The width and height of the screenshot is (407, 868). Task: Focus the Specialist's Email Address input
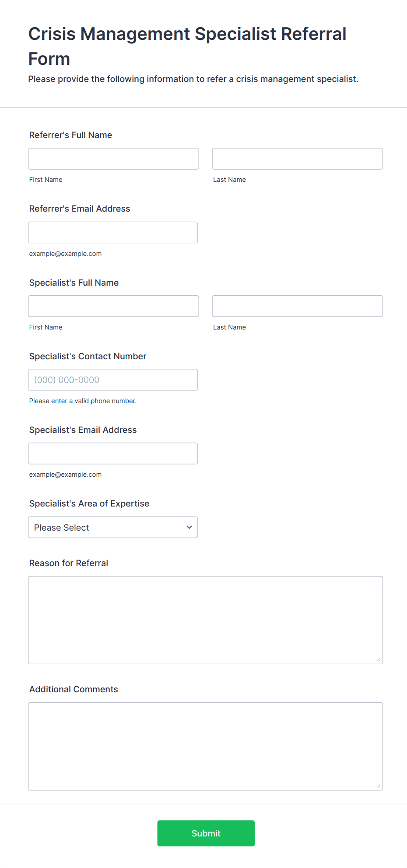point(113,453)
